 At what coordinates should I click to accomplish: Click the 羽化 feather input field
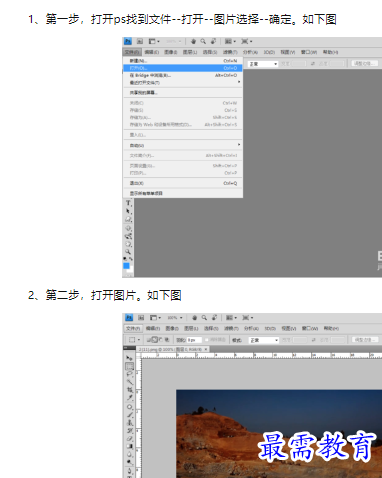pos(194,340)
